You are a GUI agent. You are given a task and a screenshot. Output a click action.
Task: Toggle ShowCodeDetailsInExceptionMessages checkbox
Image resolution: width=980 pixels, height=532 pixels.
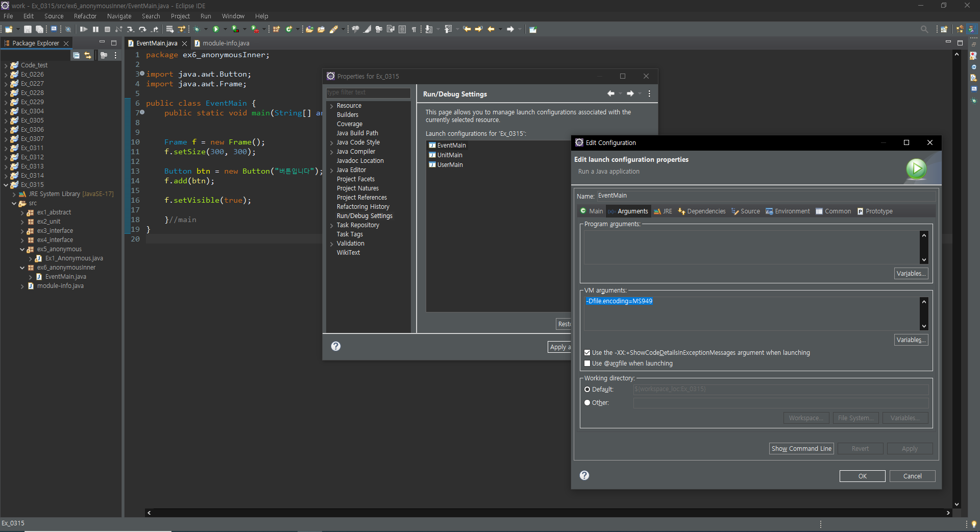click(587, 353)
